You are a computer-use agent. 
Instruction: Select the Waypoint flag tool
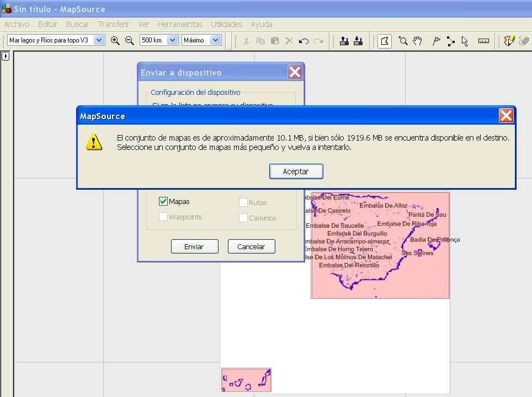point(437,41)
